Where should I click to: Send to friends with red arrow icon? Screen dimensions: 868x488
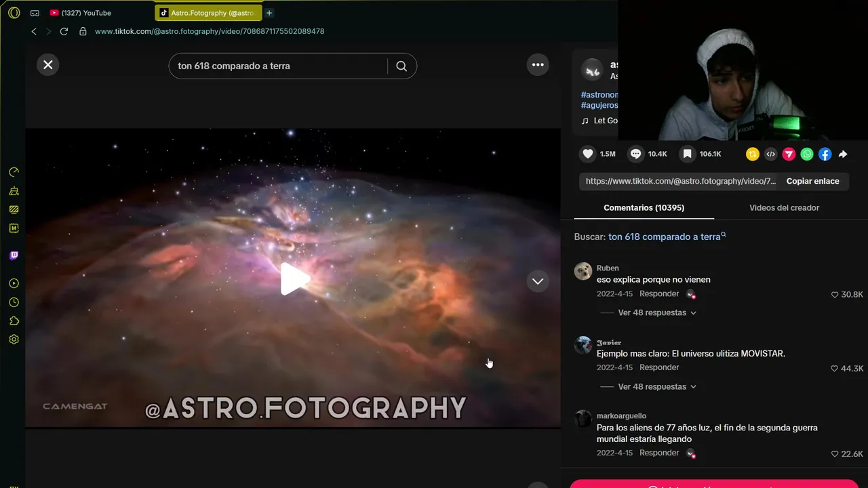789,155
